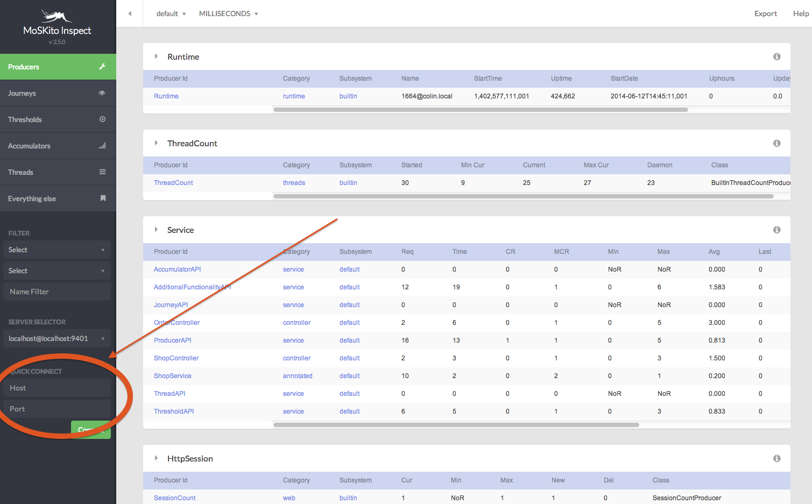Click the bookmark icon beside Everything else
812x504 pixels.
[103, 198]
